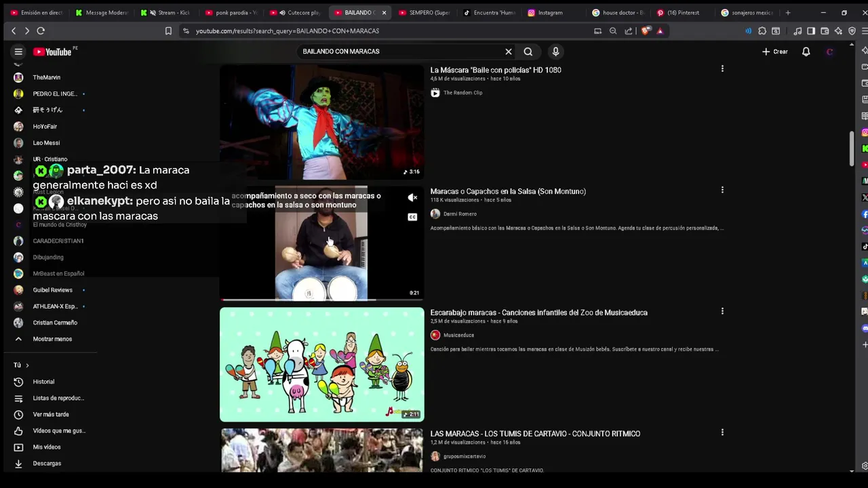Switch to the ponk parodia tab
868x488 pixels.
click(x=230, y=12)
